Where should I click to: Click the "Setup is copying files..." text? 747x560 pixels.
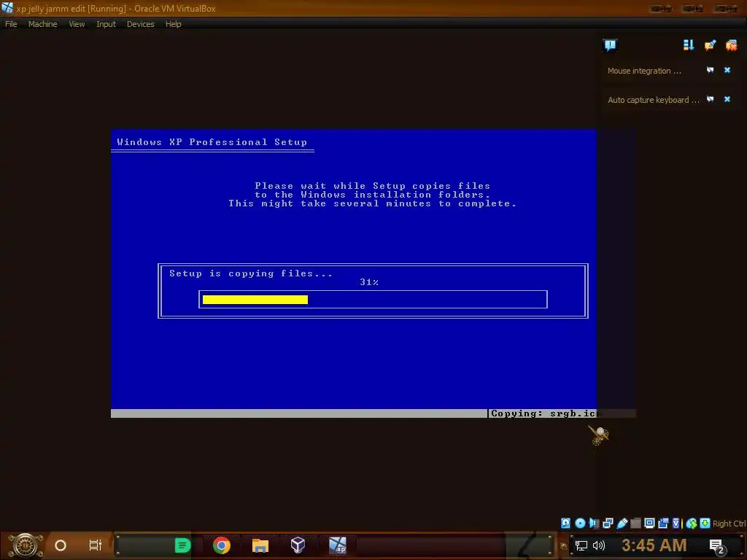[x=251, y=273]
